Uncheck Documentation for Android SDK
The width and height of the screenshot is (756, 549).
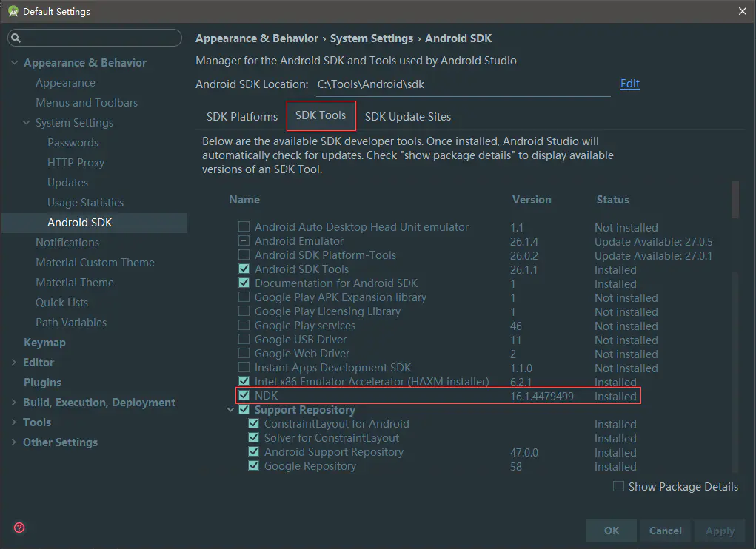point(244,283)
